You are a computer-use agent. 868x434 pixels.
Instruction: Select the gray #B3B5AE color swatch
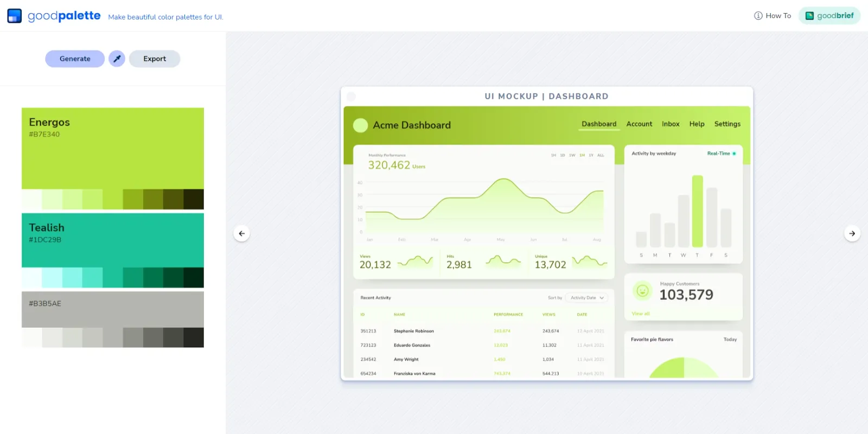point(113,310)
